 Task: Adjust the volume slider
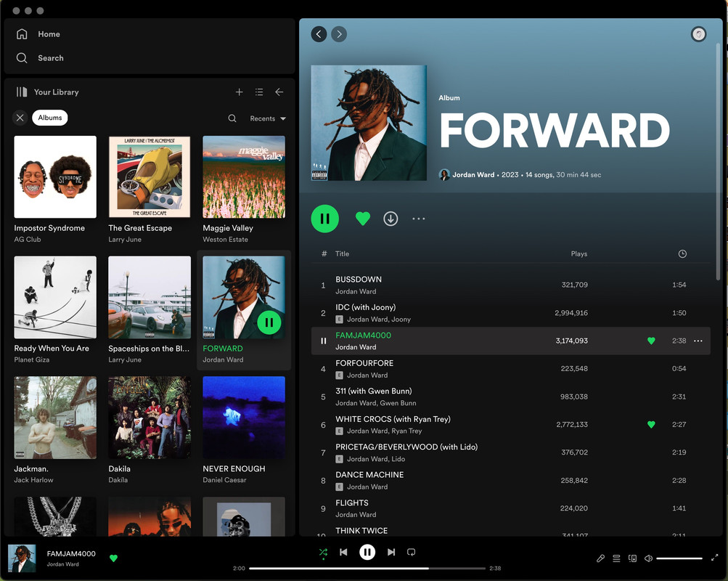coord(679,558)
